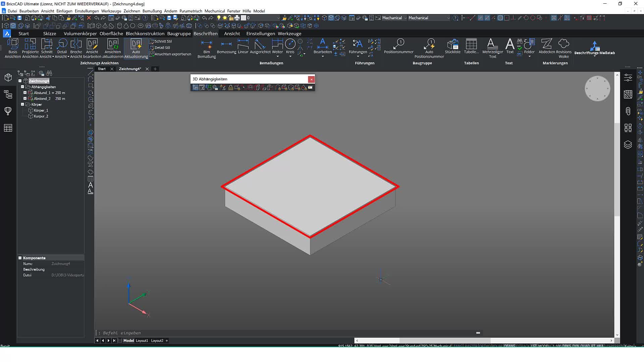Switch to the Blechkonstruktion ribbon tab
This screenshot has width=644, height=362.
coord(145,34)
